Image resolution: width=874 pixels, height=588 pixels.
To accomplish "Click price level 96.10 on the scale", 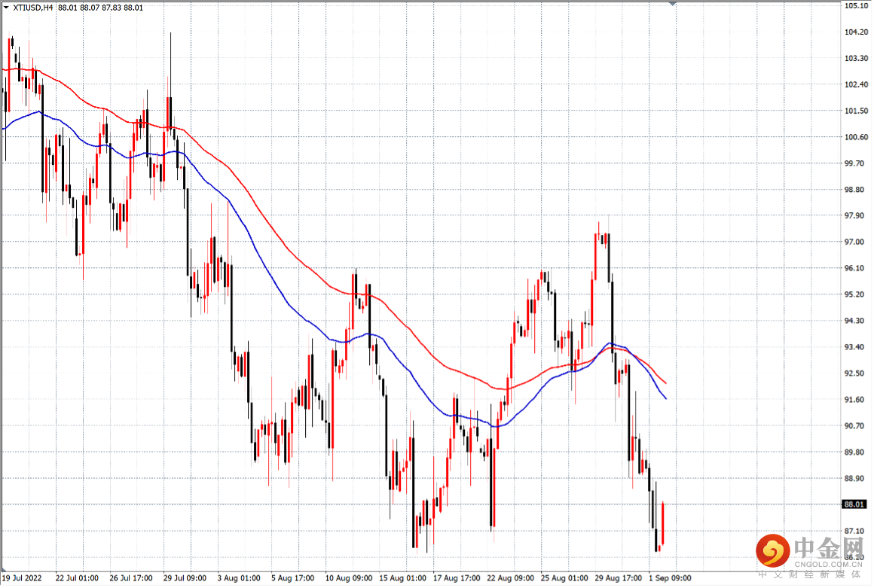I will [856, 268].
